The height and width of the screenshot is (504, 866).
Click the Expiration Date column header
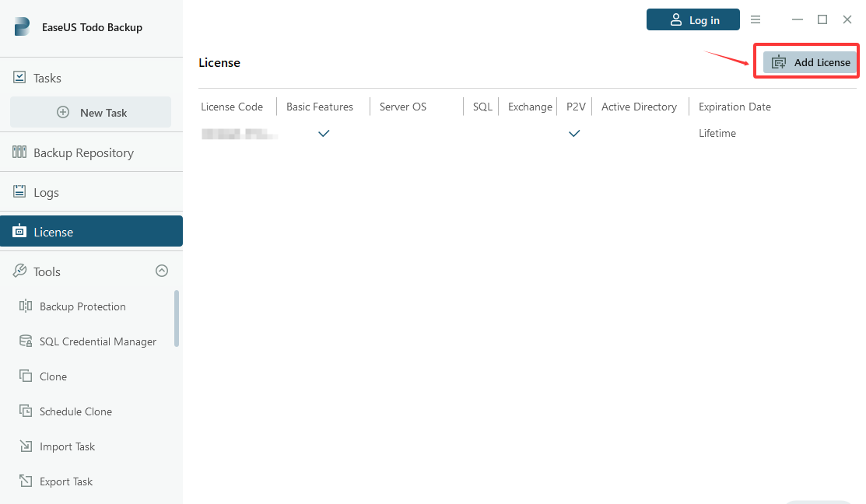pos(735,107)
